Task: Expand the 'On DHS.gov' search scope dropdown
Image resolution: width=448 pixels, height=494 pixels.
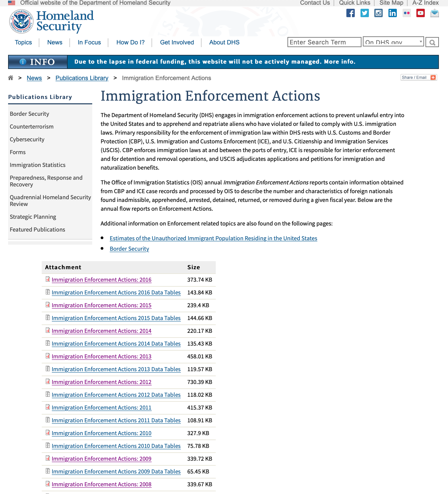Action: (x=393, y=42)
